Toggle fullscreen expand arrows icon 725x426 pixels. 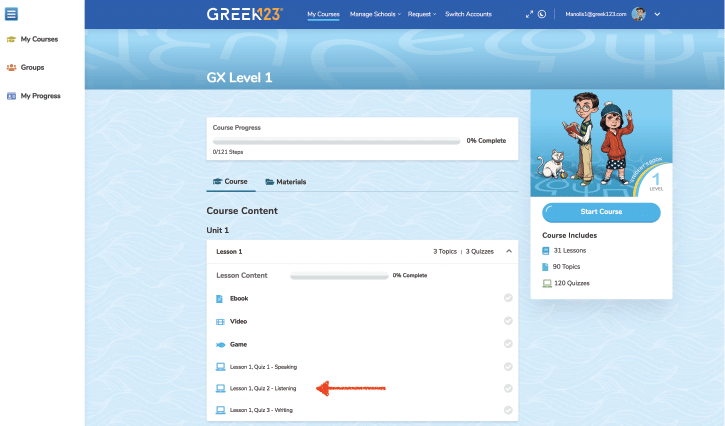[x=529, y=14]
